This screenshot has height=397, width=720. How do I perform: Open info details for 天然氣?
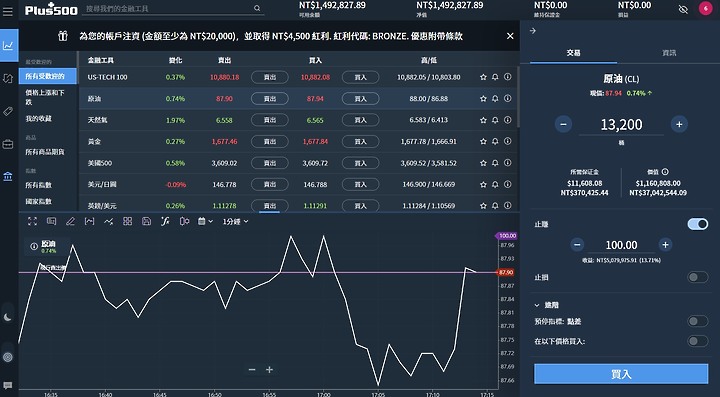[507, 120]
